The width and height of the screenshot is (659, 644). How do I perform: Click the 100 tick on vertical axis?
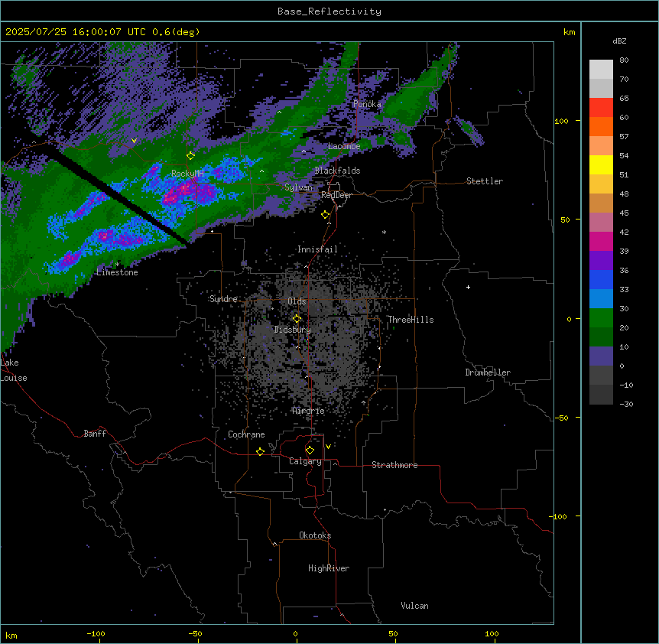tap(561, 121)
